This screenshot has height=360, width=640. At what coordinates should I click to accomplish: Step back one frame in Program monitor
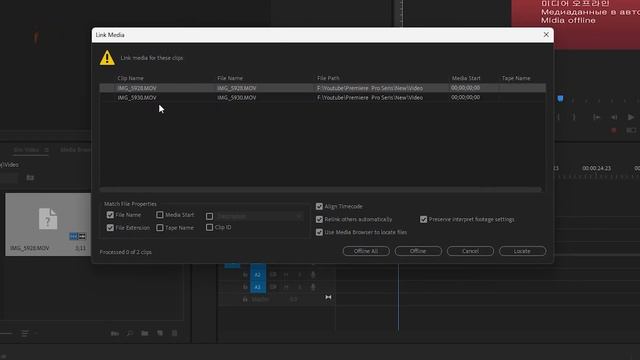(614, 117)
